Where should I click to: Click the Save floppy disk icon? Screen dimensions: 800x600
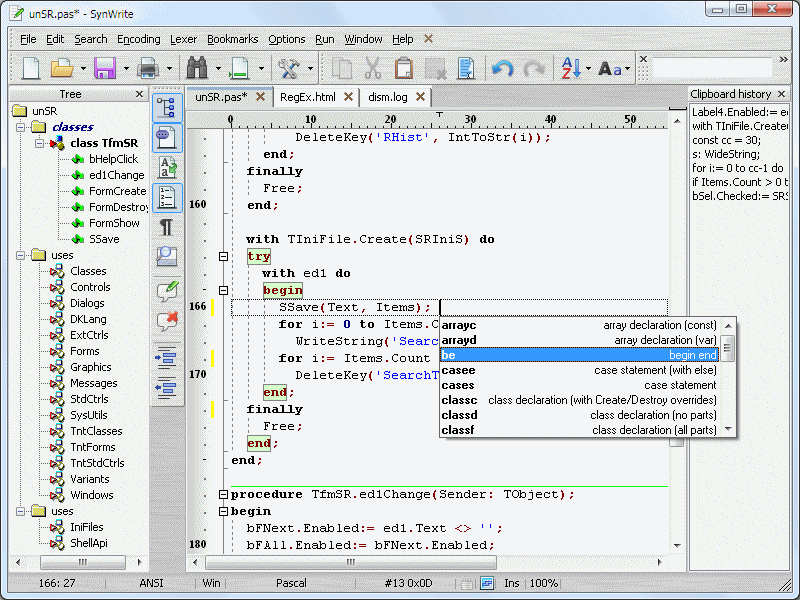pos(105,68)
